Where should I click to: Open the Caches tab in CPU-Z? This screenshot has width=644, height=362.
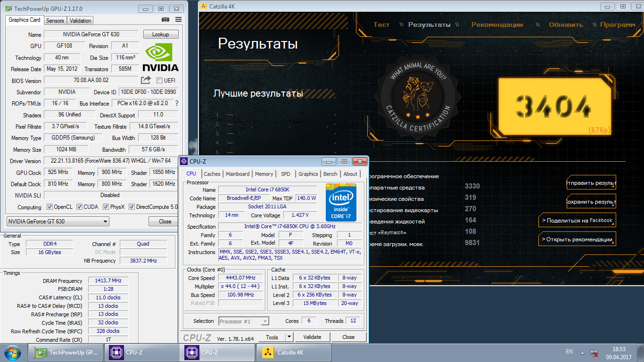tap(212, 174)
